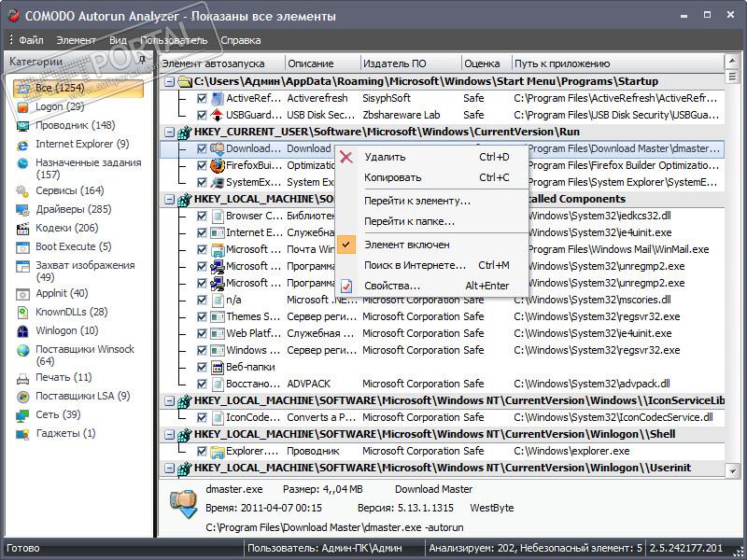
Task: Collapse the Winlogon\\Userinit registry group
Action: pos(169,469)
